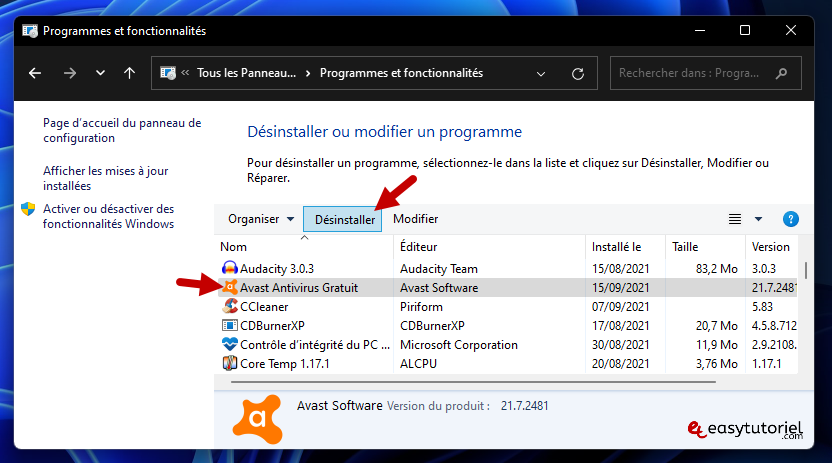Refresh the Programmes et fonctionnalités list
Image resolution: width=832 pixels, height=463 pixels.
578,74
